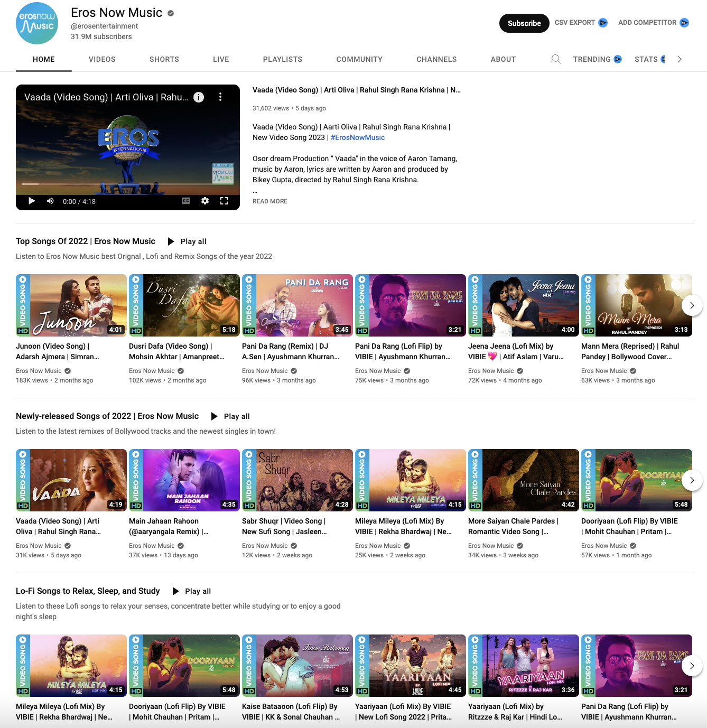Expand description with READ MORE

270,201
